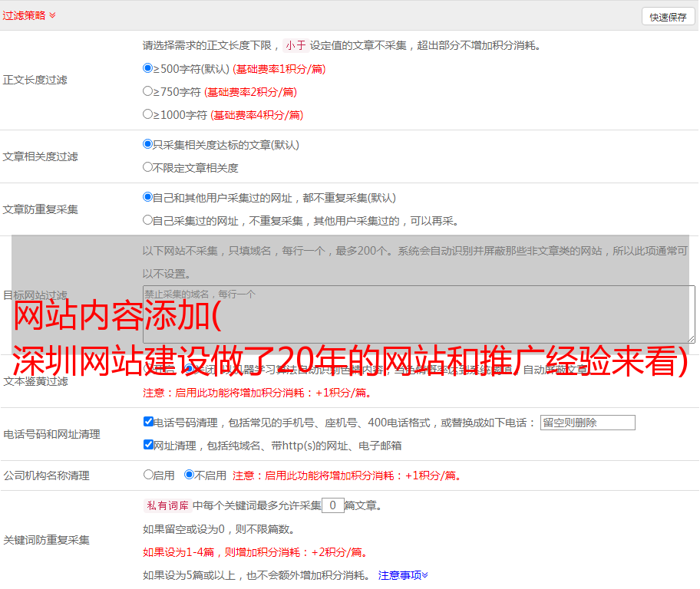Click the 正文长度过滤 label
Viewport: 700px width, 589px height.
pos(35,80)
